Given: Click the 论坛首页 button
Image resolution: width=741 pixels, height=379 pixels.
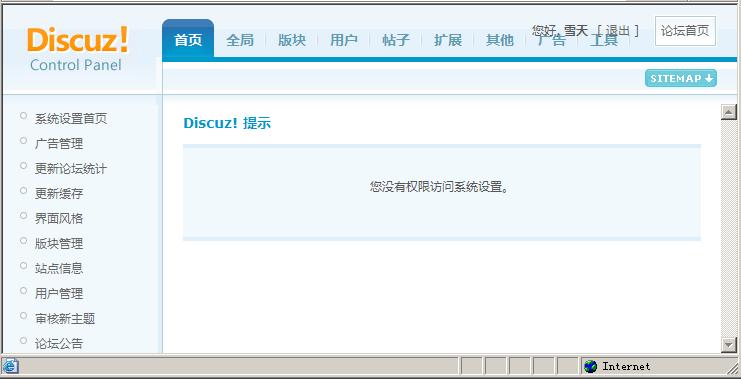Looking at the screenshot, I should click(685, 31).
